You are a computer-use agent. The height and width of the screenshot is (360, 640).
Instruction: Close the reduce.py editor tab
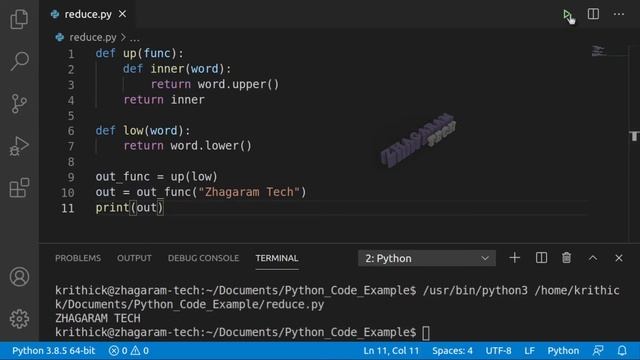click(x=122, y=14)
